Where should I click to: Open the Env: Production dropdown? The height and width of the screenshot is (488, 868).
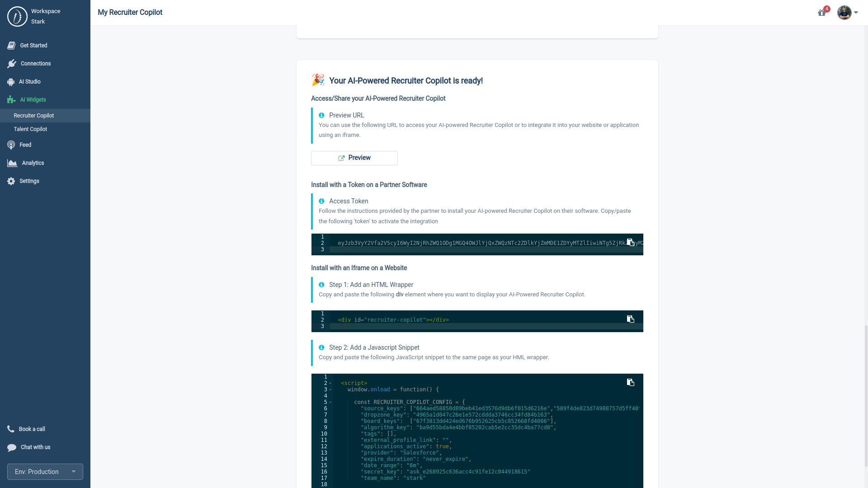45,472
